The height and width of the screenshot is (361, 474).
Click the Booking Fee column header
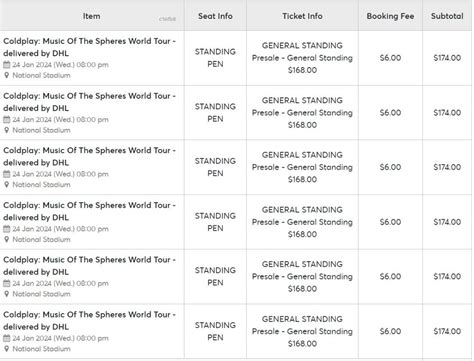390,16
